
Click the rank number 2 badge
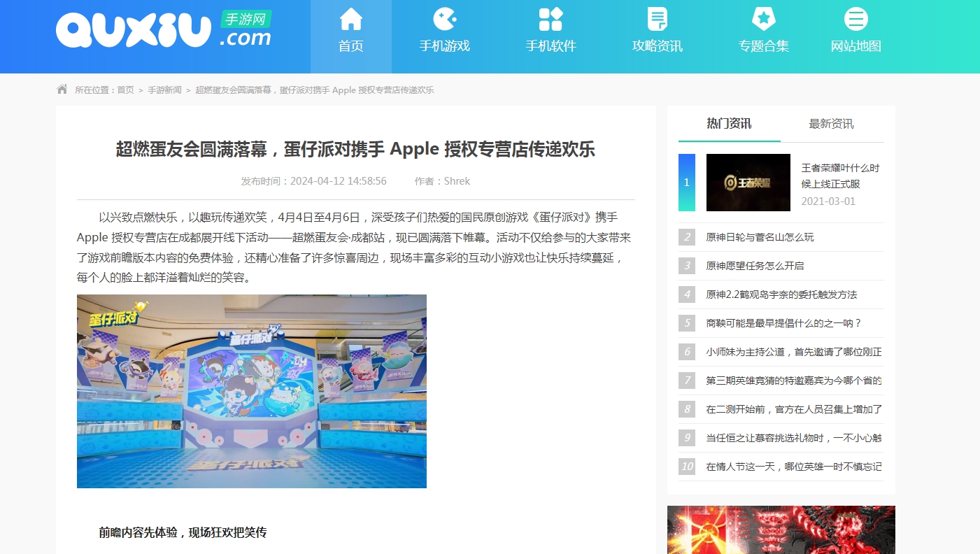click(x=687, y=237)
